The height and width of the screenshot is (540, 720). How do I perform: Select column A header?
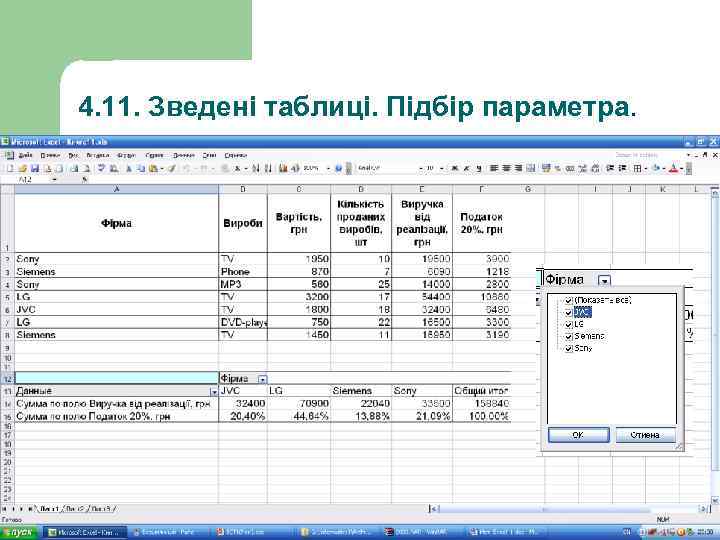pyautogui.click(x=117, y=189)
